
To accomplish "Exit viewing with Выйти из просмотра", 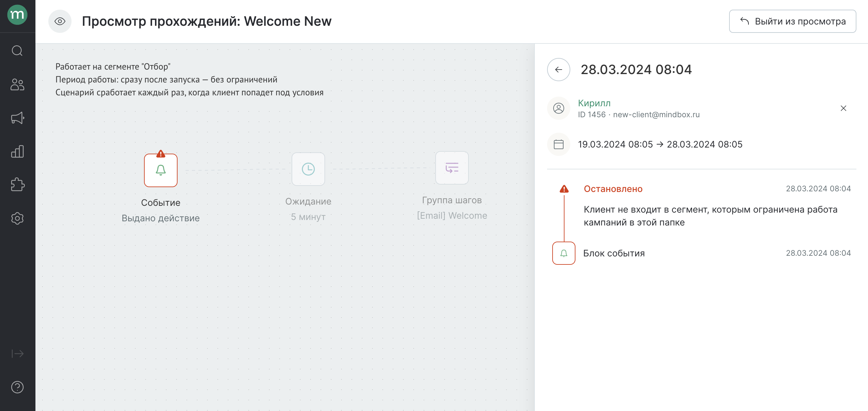I will point(792,22).
